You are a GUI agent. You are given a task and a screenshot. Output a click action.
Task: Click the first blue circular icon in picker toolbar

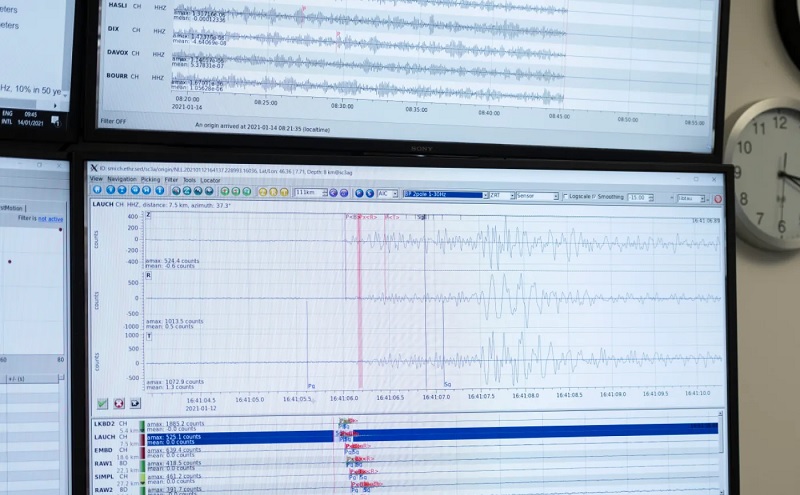coord(97,189)
